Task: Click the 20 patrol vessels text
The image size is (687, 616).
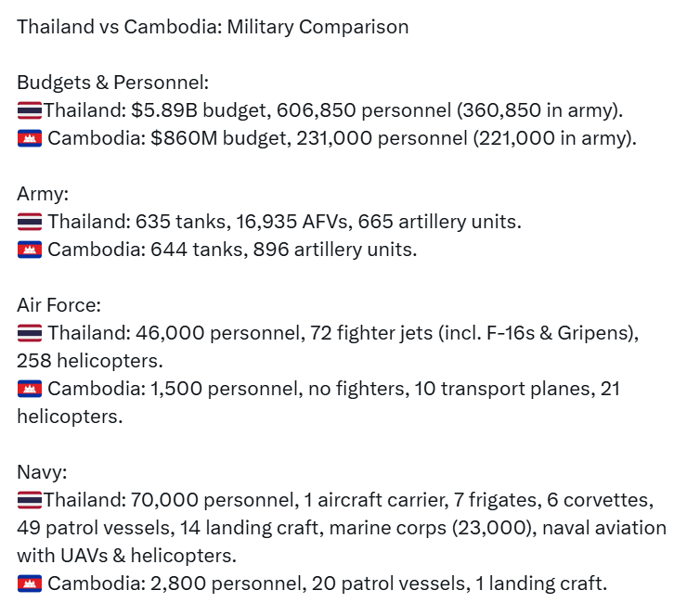Action: [x=388, y=584]
